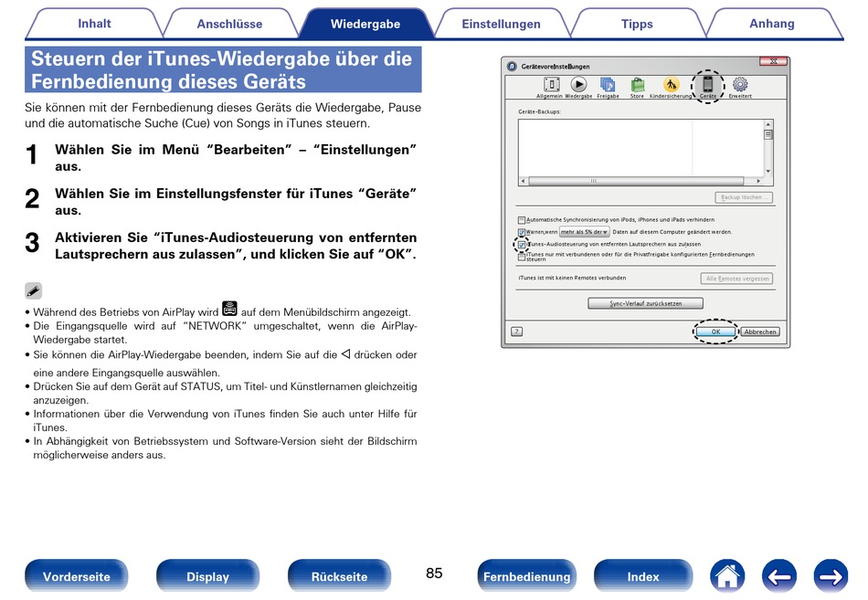Open the Rückseite page link

coord(339,576)
